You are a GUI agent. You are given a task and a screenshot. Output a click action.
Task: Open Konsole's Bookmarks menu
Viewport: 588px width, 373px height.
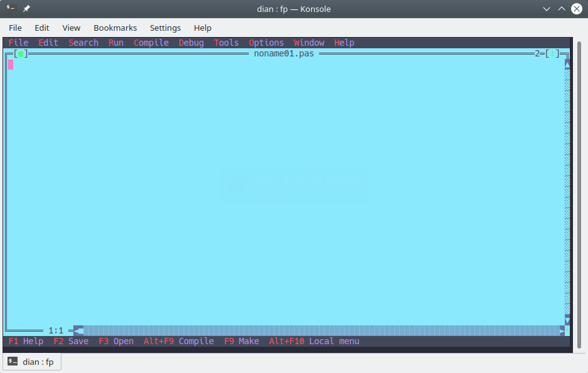pyautogui.click(x=115, y=28)
